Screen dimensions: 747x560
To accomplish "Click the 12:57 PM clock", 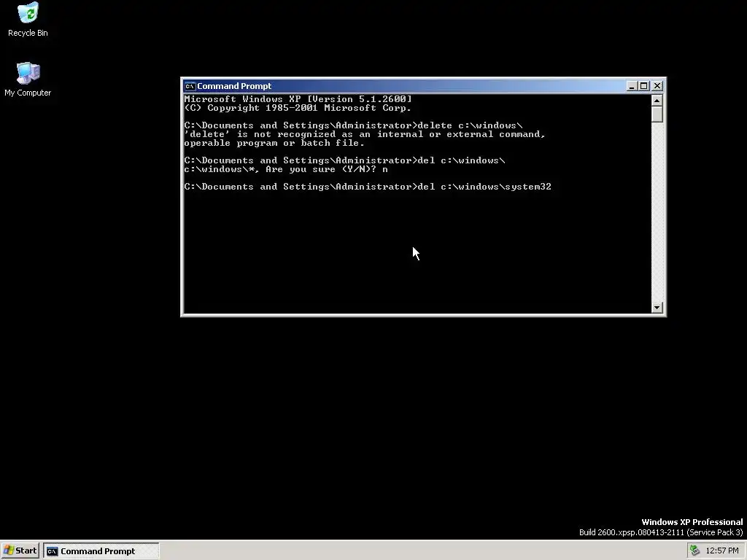I will coord(721,551).
